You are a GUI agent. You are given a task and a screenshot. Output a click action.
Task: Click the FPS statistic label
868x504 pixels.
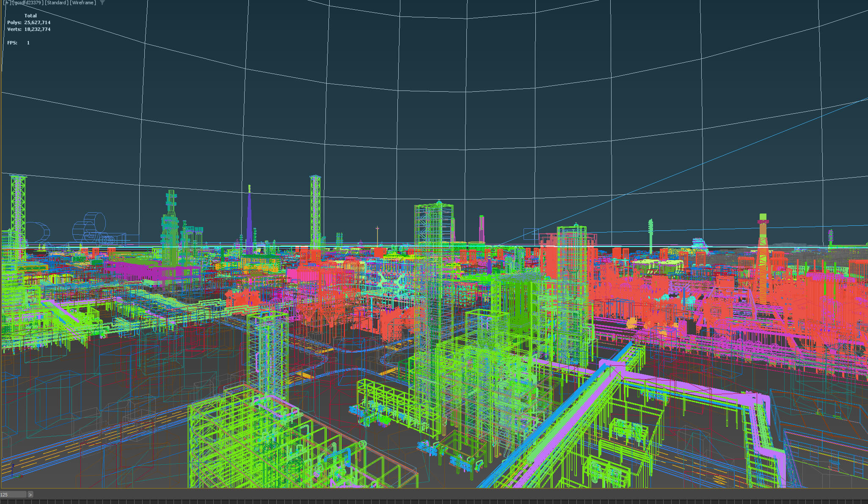click(12, 43)
